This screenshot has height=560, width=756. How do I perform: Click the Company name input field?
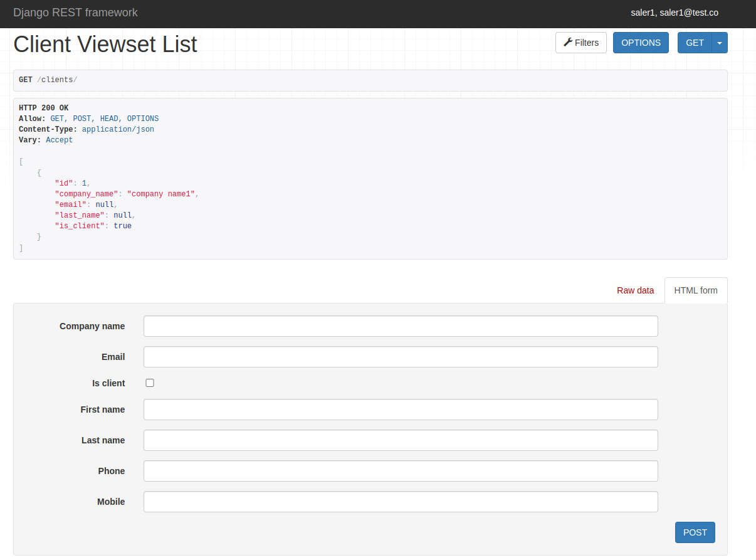click(401, 326)
